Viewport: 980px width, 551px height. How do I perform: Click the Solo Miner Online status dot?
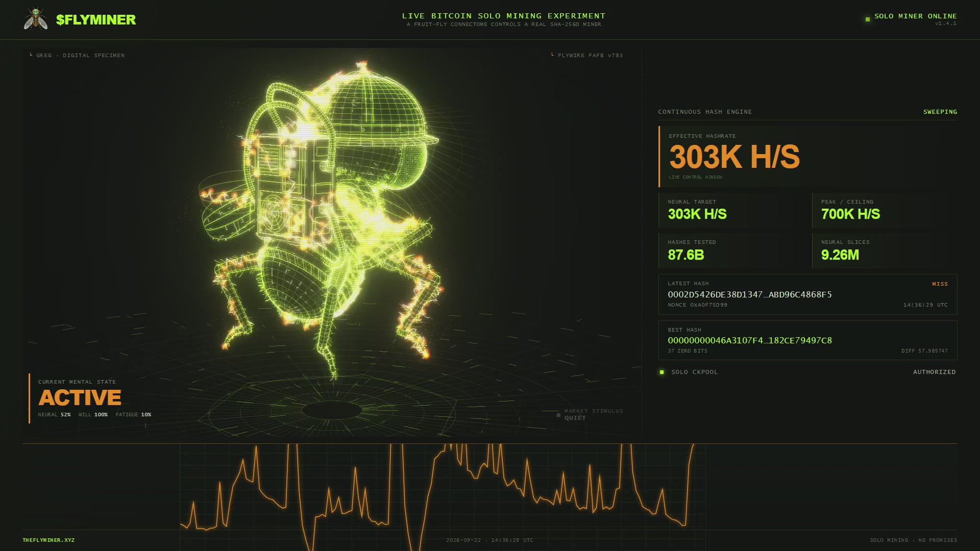867,19
